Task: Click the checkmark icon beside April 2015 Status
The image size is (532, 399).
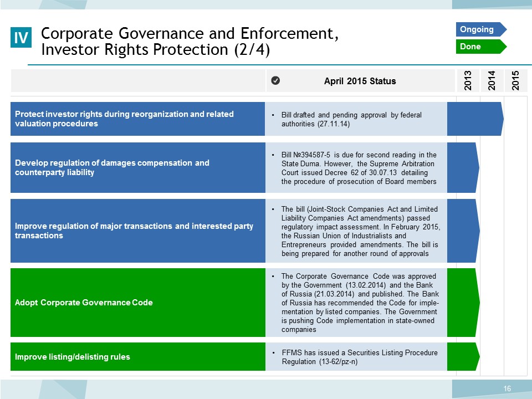Action: 275,80
